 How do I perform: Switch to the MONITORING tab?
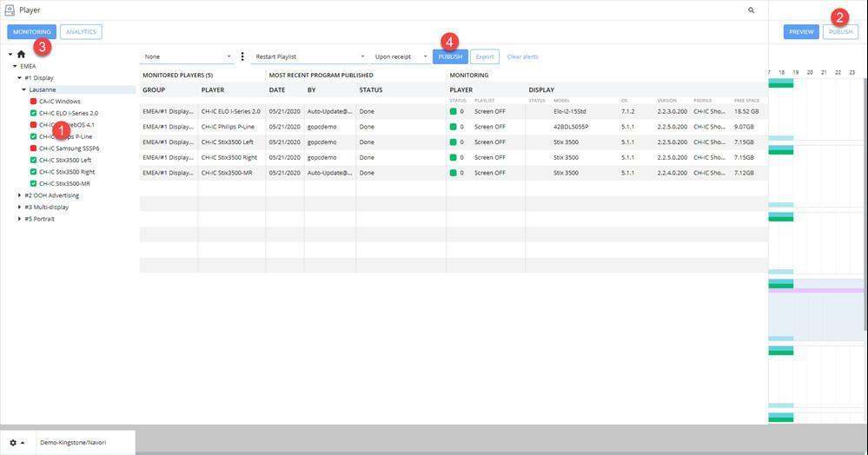[31, 31]
